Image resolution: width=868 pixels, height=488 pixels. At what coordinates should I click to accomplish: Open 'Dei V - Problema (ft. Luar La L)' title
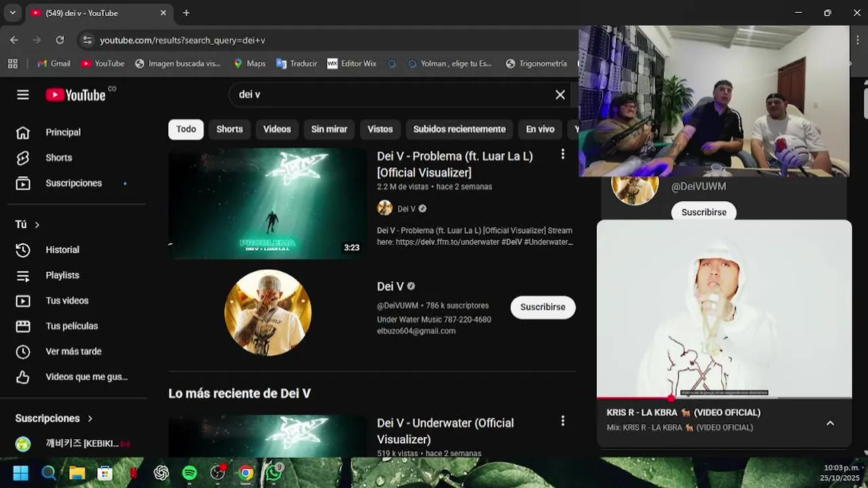tap(454, 164)
